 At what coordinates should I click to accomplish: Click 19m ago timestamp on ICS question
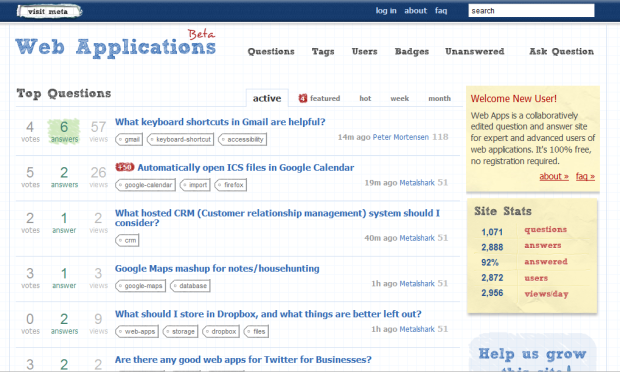tap(380, 183)
